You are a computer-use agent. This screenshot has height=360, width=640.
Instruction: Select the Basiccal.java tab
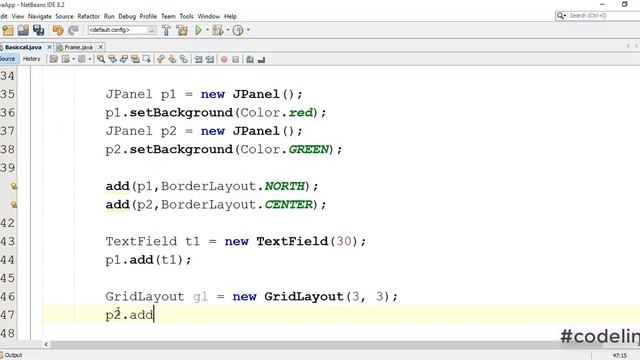tap(23, 47)
